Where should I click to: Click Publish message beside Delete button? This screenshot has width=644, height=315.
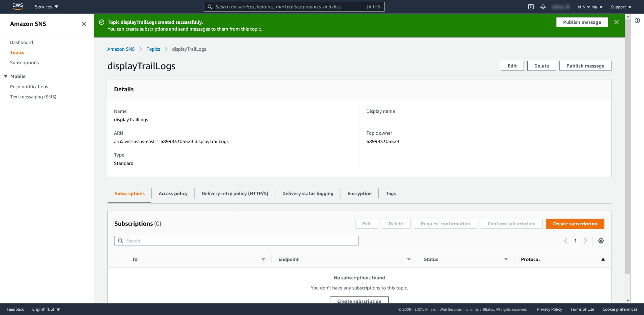(x=585, y=66)
